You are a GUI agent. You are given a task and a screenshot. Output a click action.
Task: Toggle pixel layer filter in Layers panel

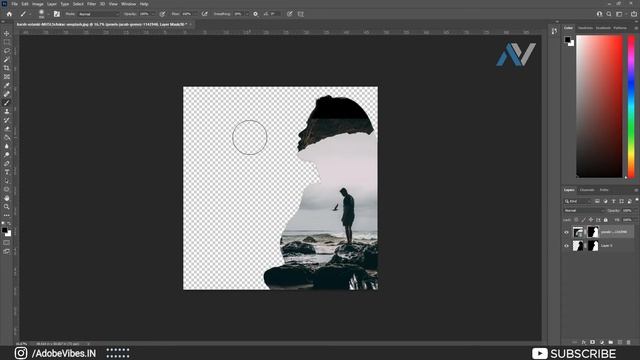597,201
